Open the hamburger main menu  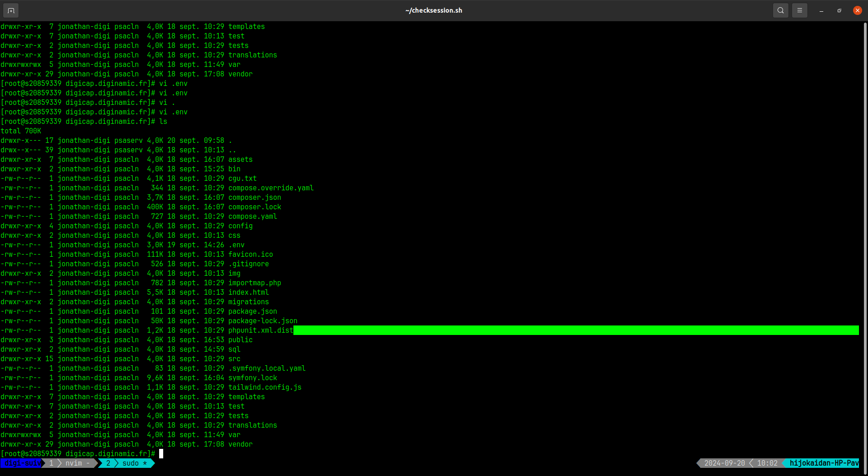(x=799, y=10)
